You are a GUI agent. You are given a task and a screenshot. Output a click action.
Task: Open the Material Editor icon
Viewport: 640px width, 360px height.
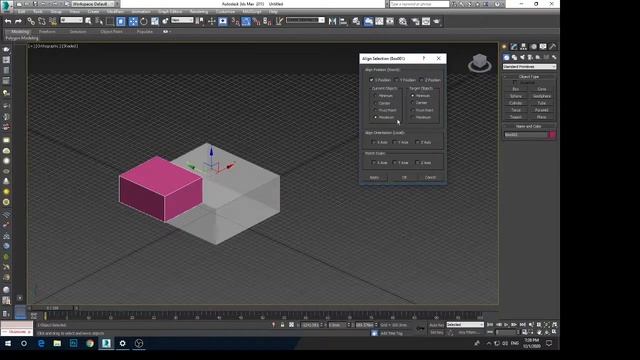point(403,21)
